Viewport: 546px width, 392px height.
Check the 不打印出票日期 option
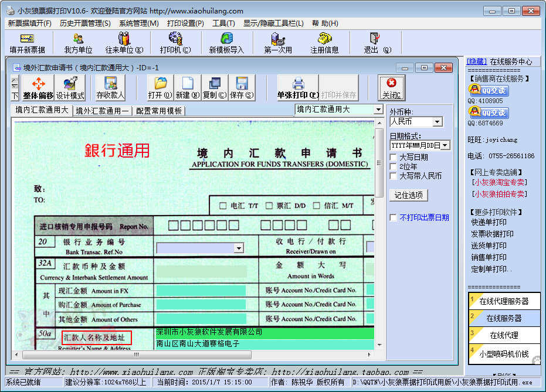click(394, 217)
